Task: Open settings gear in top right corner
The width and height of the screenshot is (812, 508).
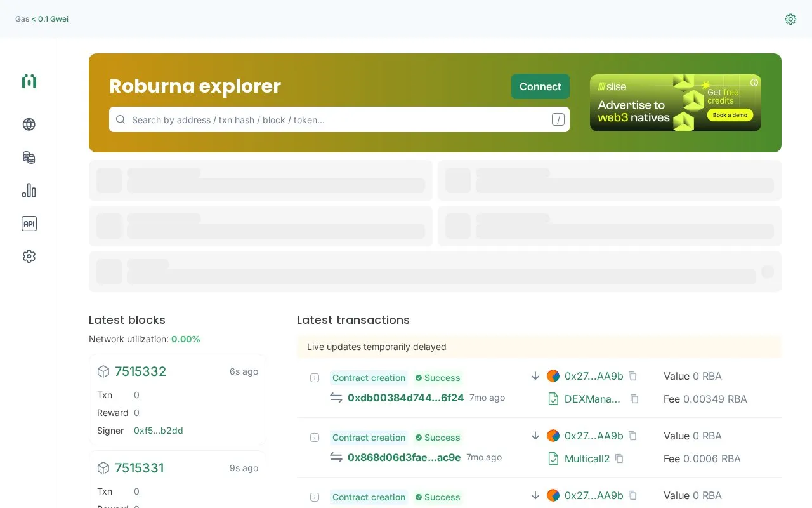Action: (x=790, y=19)
